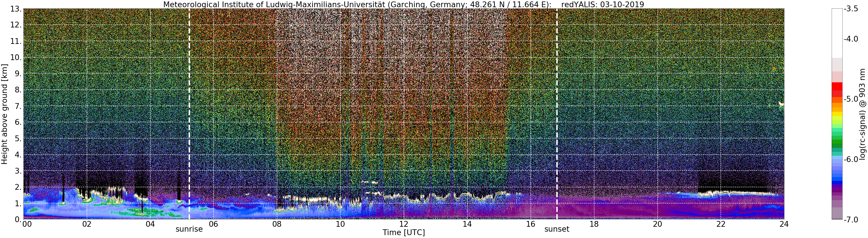Click the red section of the colorbar
This screenshot has height=238, width=868.
[837, 90]
